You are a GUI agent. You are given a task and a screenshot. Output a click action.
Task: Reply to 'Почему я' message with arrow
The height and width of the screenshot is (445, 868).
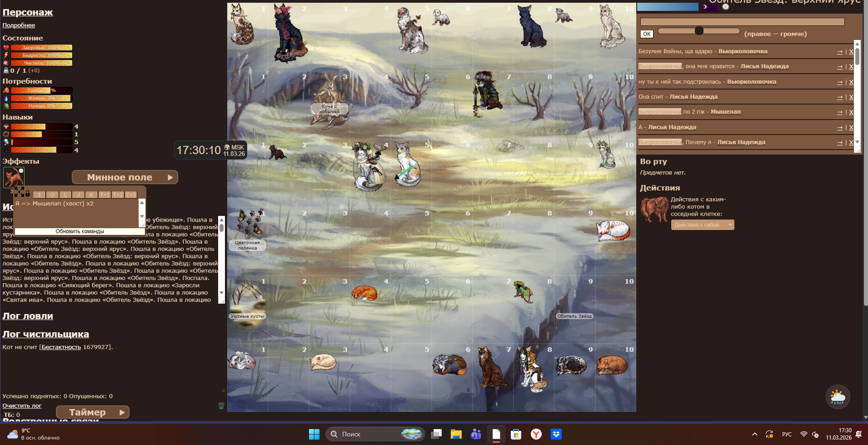pos(840,143)
